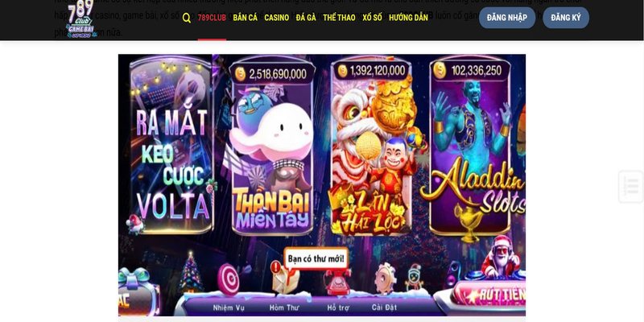Click the Santa DJ character icon

(500, 257)
